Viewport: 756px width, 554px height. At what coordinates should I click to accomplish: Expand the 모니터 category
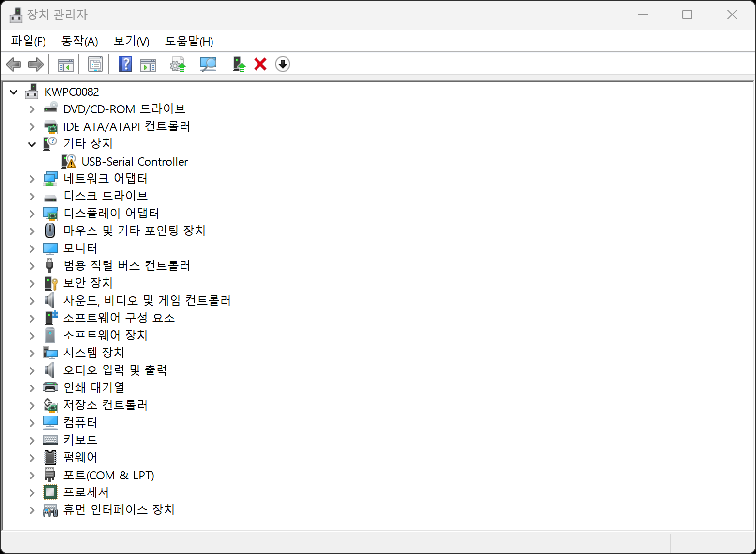(32, 249)
